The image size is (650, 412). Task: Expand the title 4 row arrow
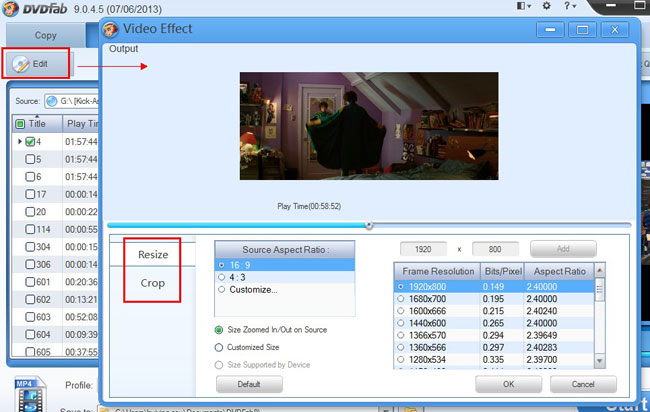click(x=19, y=142)
